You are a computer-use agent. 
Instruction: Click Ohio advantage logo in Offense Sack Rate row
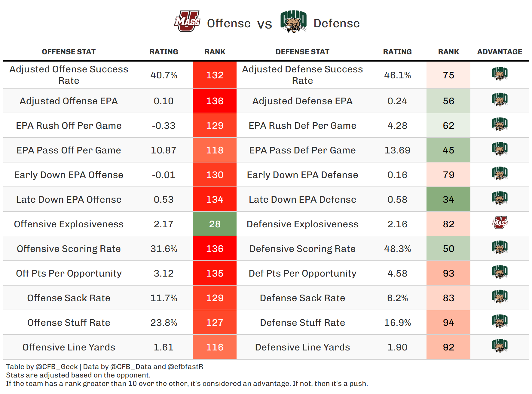coord(500,297)
